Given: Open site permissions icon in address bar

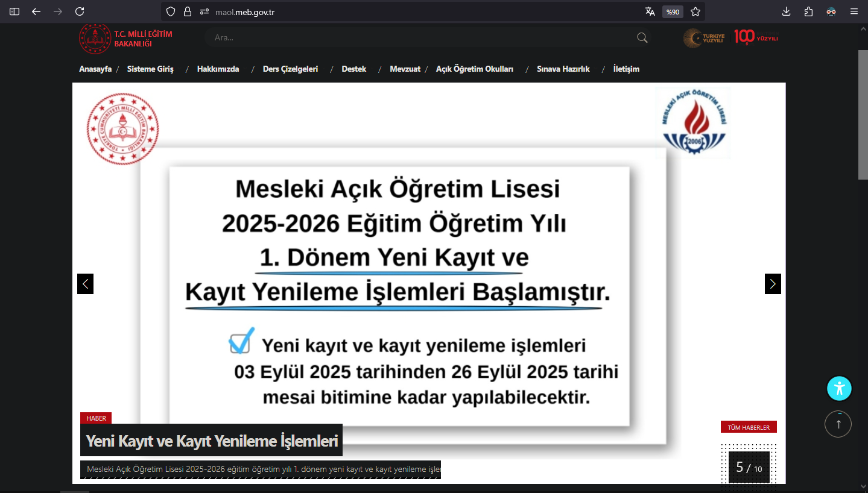Looking at the screenshot, I should pos(204,11).
